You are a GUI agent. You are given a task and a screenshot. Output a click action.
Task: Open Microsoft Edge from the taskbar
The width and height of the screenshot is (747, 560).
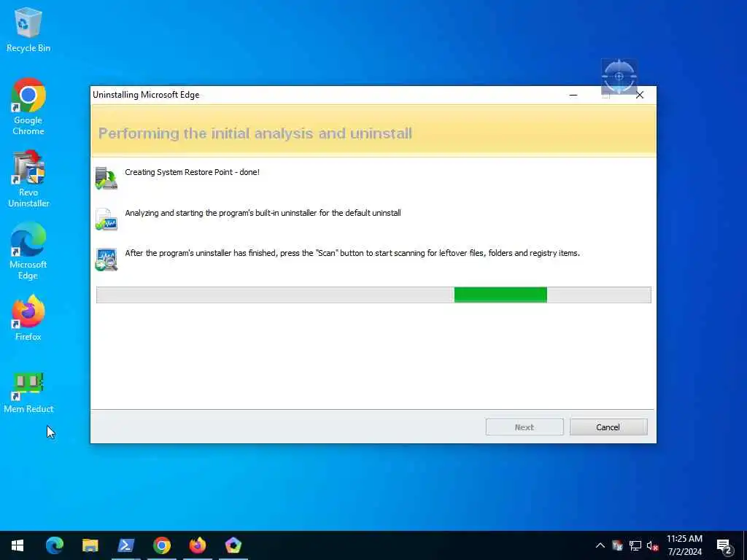point(55,545)
